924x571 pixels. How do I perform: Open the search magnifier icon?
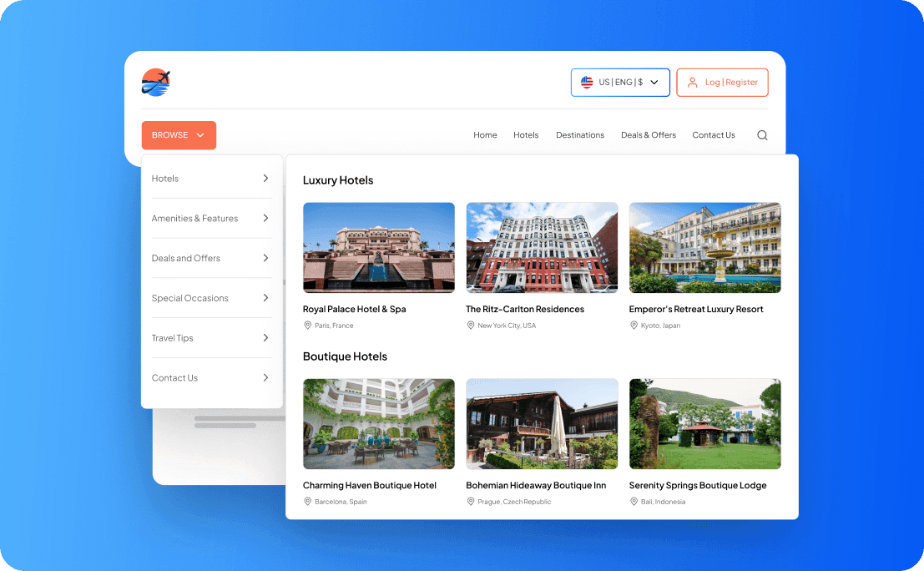tap(762, 135)
